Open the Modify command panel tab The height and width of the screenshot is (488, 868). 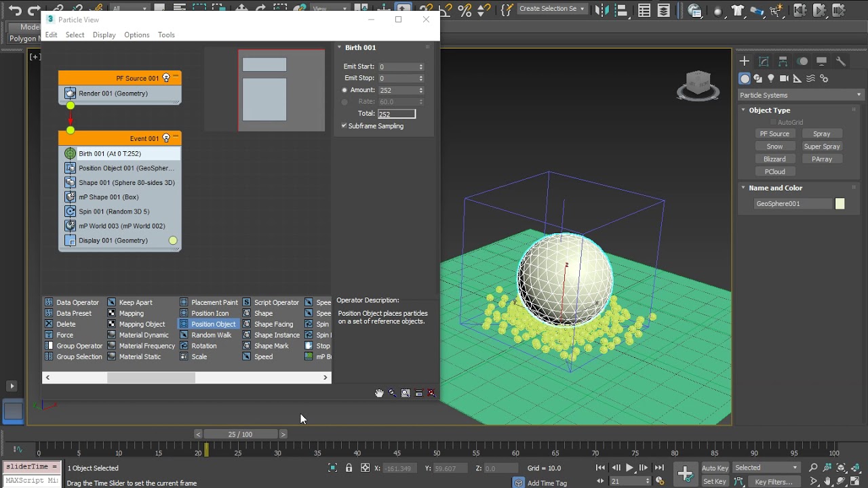click(764, 61)
